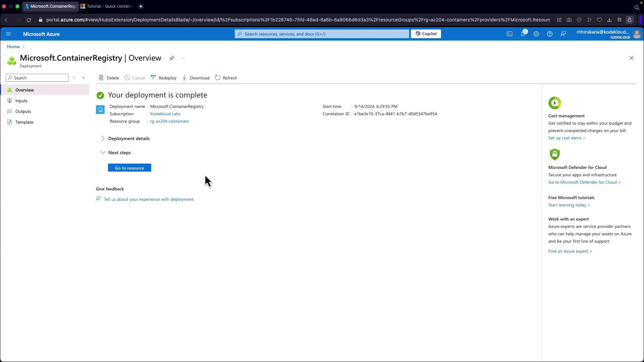Click the Go to resource button
This screenshot has height=362, width=644.
129,168
